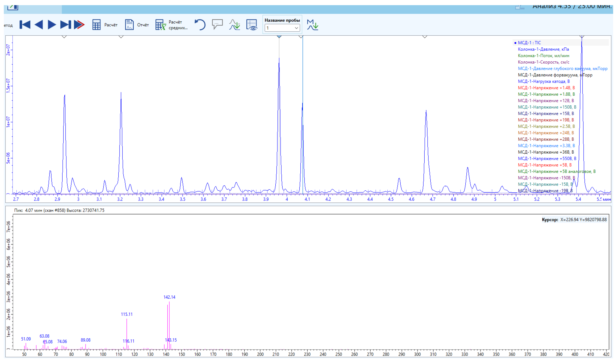This screenshot has width=616, height=364.
Task: Click the next record arrow button
Action: point(52,25)
